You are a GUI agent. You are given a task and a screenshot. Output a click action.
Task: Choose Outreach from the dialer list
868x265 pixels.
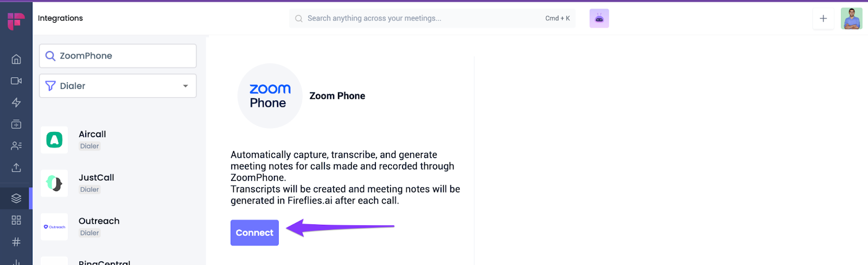(x=99, y=226)
